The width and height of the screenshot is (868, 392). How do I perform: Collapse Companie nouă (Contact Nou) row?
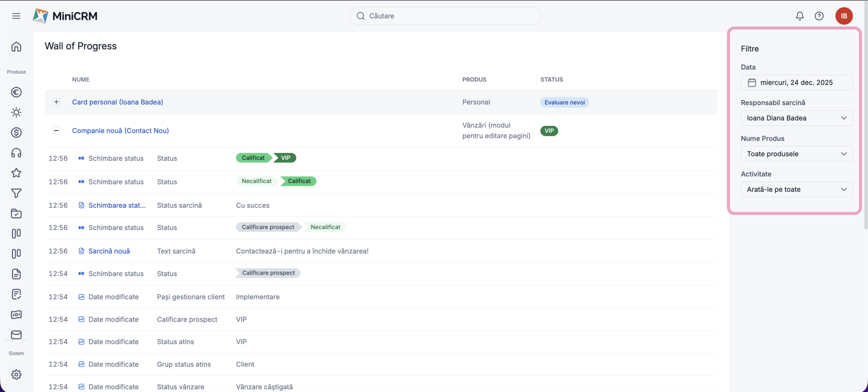[x=57, y=130]
